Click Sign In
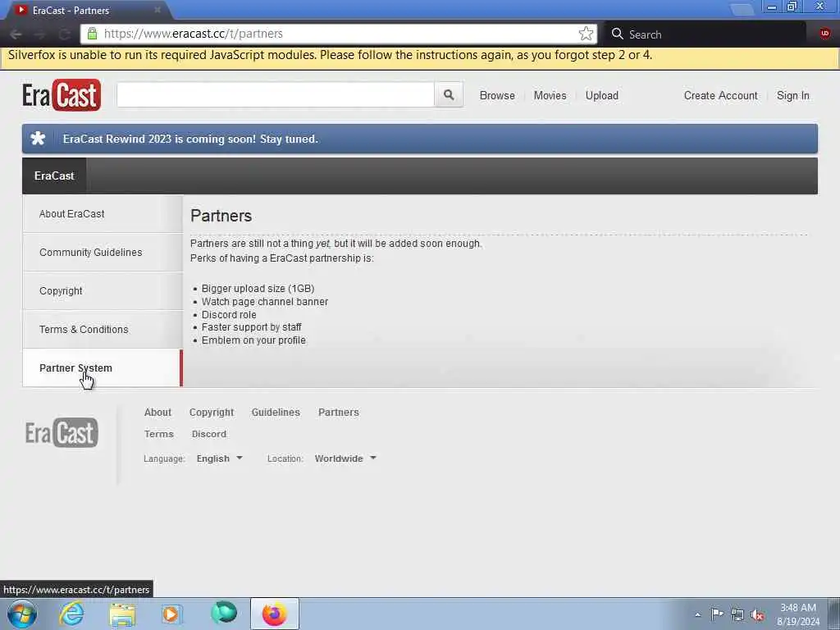 click(x=793, y=95)
